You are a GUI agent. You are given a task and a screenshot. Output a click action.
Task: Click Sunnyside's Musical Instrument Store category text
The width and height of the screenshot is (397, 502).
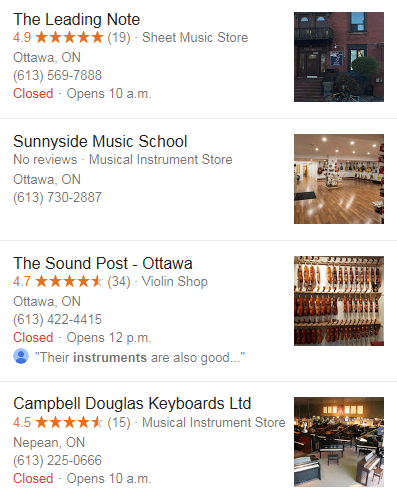pos(161,160)
